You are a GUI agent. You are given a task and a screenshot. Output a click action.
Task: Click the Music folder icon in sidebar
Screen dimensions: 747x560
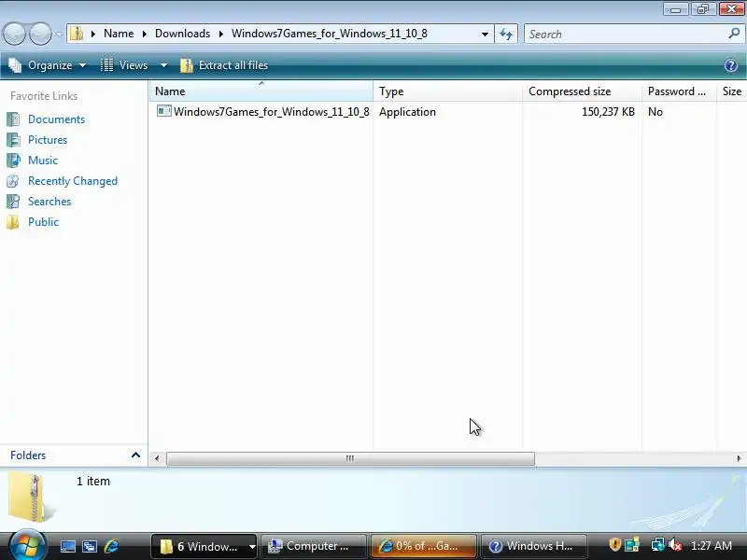[x=13, y=161]
